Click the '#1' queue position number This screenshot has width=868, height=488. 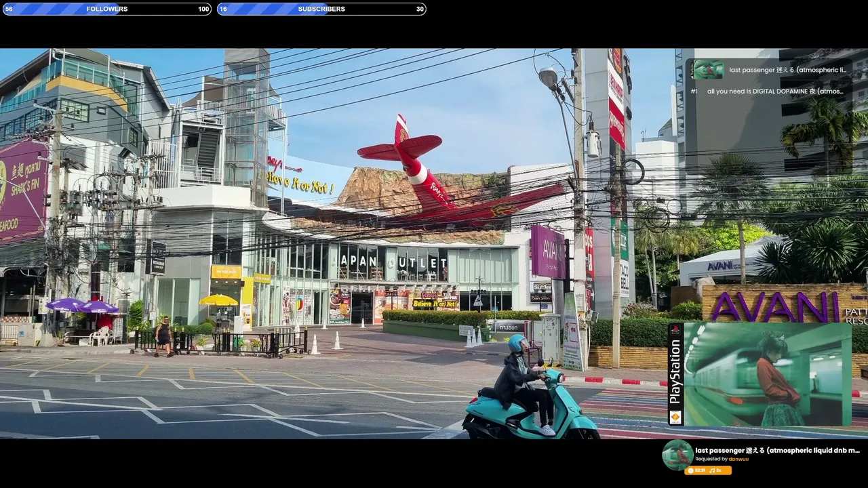click(x=694, y=91)
